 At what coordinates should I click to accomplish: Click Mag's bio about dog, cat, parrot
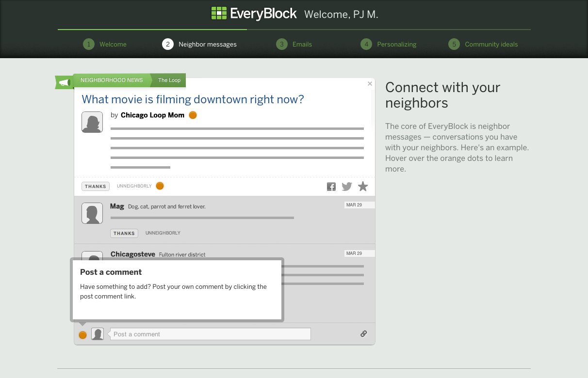(167, 207)
